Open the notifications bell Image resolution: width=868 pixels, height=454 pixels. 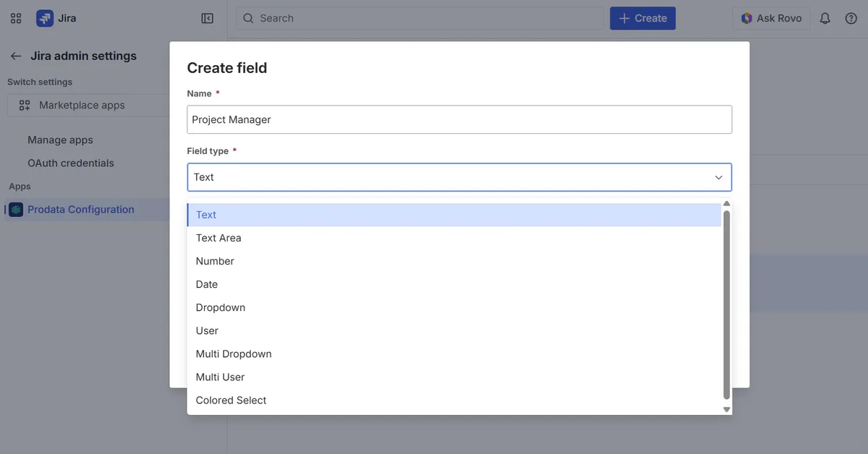click(825, 18)
